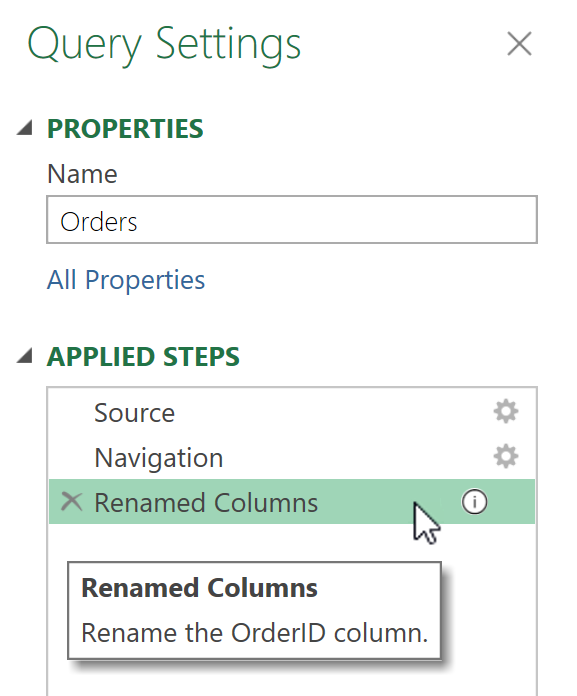Open Source step settings gear
This screenshot has height=696, width=577.
click(x=506, y=411)
